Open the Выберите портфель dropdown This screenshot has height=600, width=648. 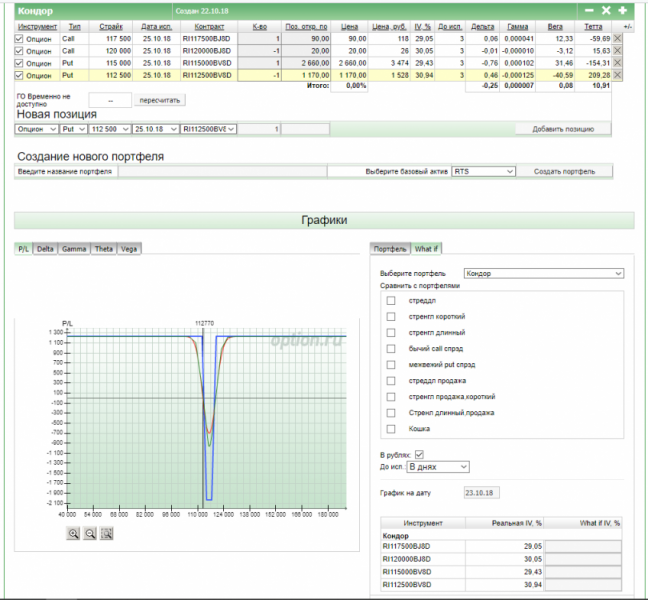click(x=543, y=272)
